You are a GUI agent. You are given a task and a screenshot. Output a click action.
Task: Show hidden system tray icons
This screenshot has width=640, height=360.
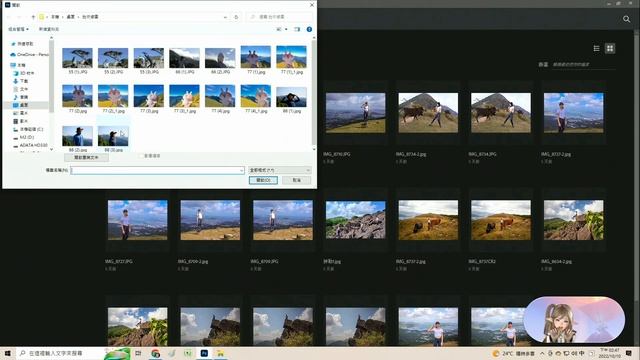click(542, 353)
